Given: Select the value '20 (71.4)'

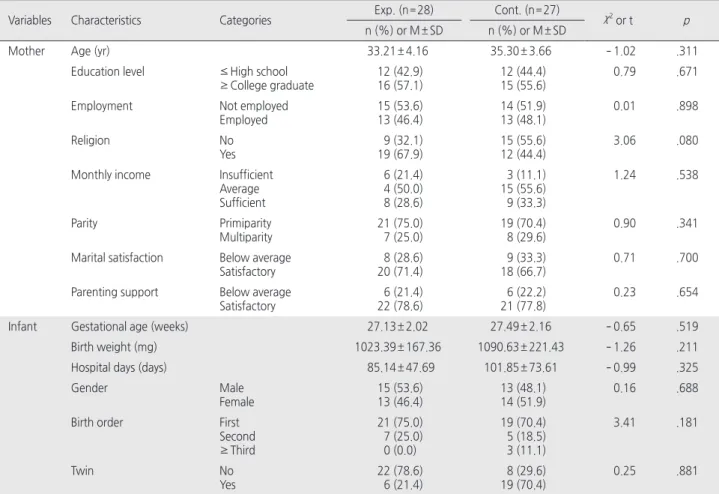Looking at the screenshot, I should 400,272.
